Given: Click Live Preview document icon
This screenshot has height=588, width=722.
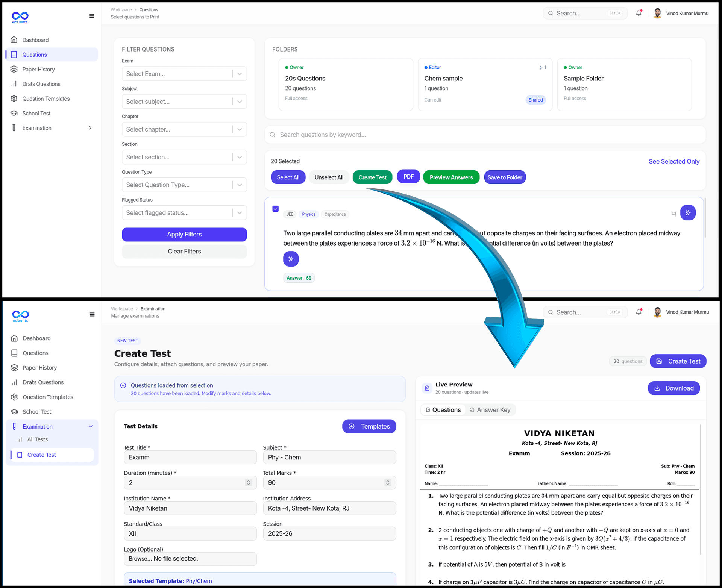Looking at the screenshot, I should 427,388.
